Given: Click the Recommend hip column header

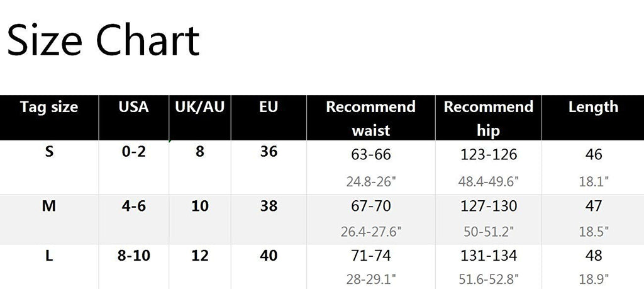Looking at the screenshot, I should pyautogui.click(x=488, y=118).
